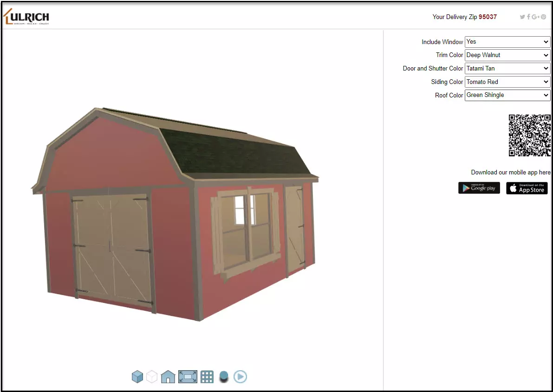Switch to the wireframe cube view
The height and width of the screenshot is (392, 553).
(x=152, y=376)
